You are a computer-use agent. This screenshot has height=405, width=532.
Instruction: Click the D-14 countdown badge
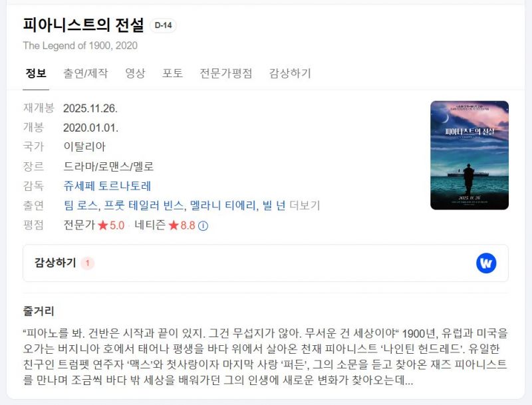163,25
